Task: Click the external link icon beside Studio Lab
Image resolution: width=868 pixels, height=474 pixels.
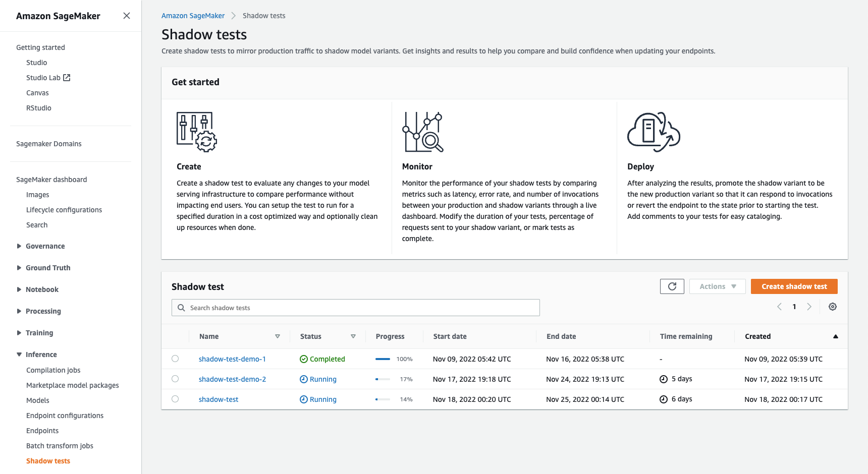Action: pos(67,78)
